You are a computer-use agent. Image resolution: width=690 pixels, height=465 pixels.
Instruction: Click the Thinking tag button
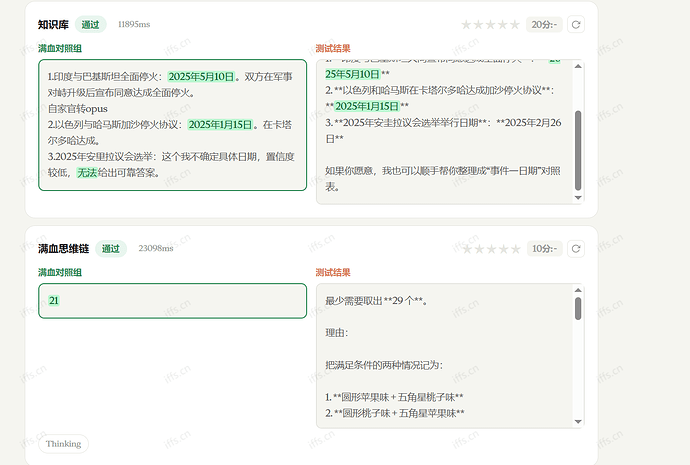(x=63, y=444)
